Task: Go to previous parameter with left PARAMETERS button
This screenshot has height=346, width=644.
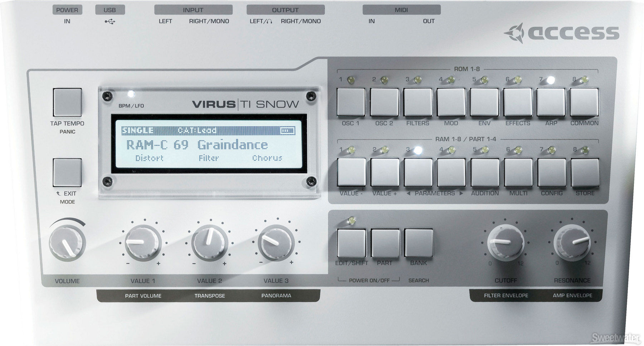Action: 418,172
